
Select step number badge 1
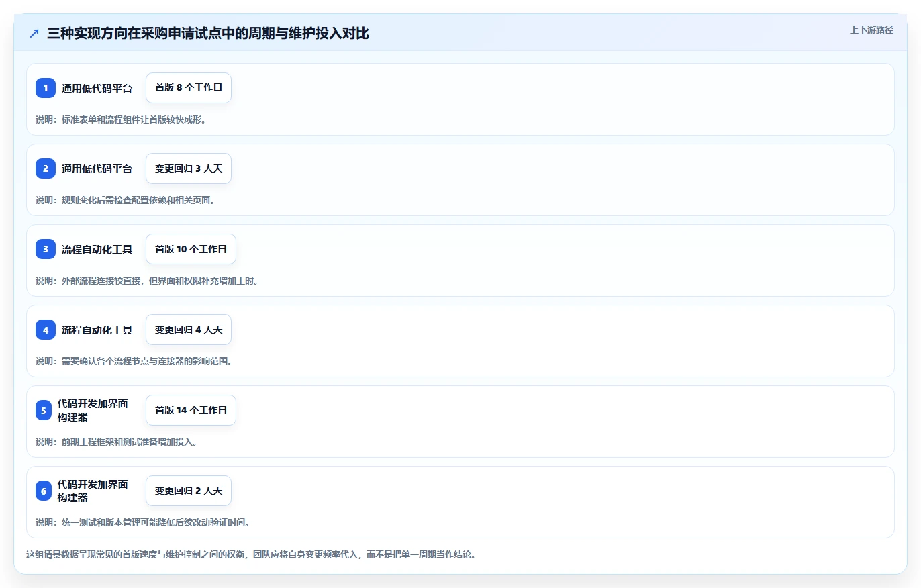pyautogui.click(x=46, y=88)
